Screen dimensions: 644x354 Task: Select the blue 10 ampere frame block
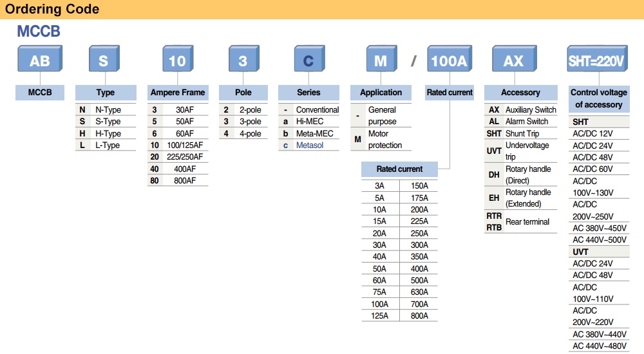point(178,59)
